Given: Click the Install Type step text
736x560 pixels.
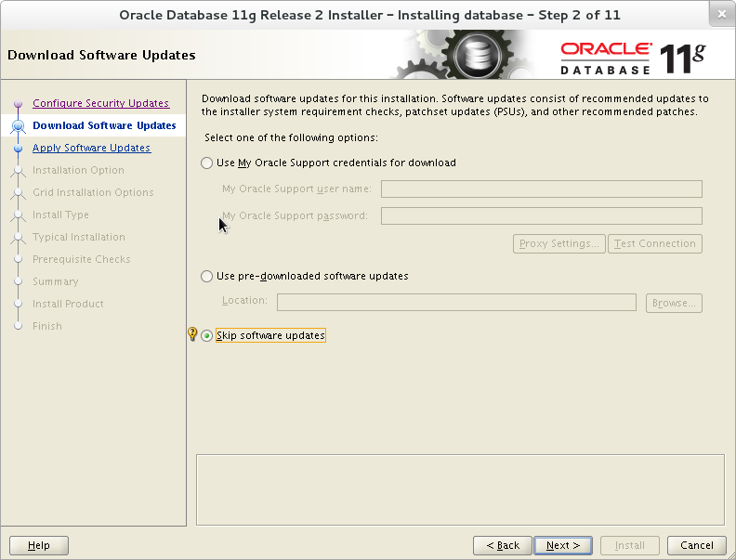Looking at the screenshot, I should coord(60,215).
